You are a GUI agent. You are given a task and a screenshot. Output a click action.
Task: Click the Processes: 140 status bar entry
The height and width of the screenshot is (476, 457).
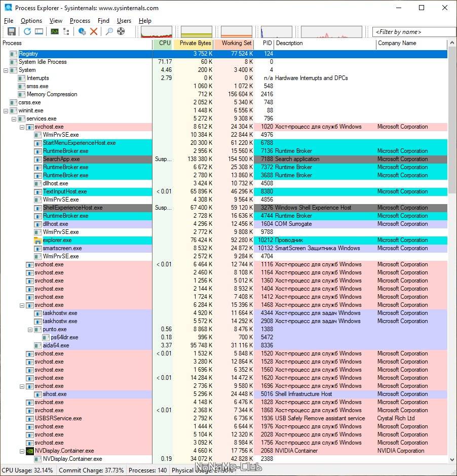(148, 470)
